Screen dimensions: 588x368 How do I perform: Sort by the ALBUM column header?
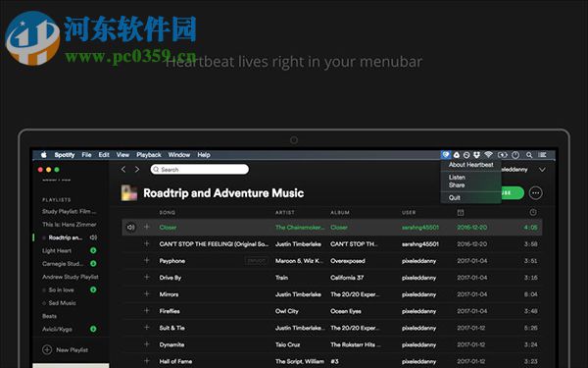[x=340, y=213]
